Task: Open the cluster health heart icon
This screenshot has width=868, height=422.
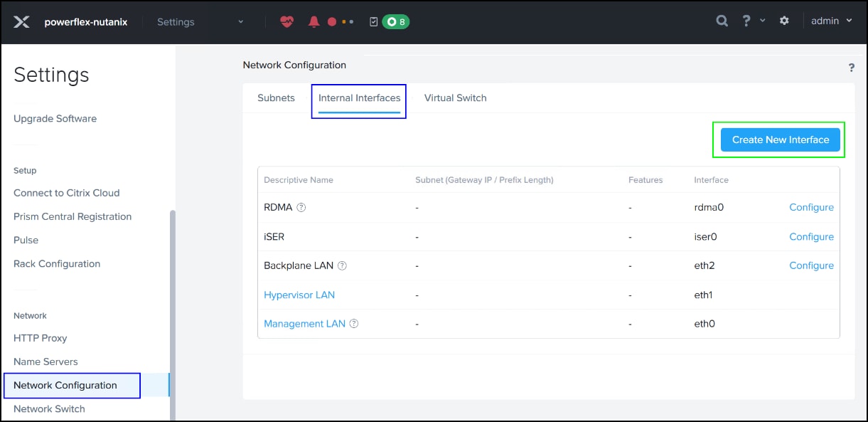Action: pyautogui.click(x=286, y=21)
